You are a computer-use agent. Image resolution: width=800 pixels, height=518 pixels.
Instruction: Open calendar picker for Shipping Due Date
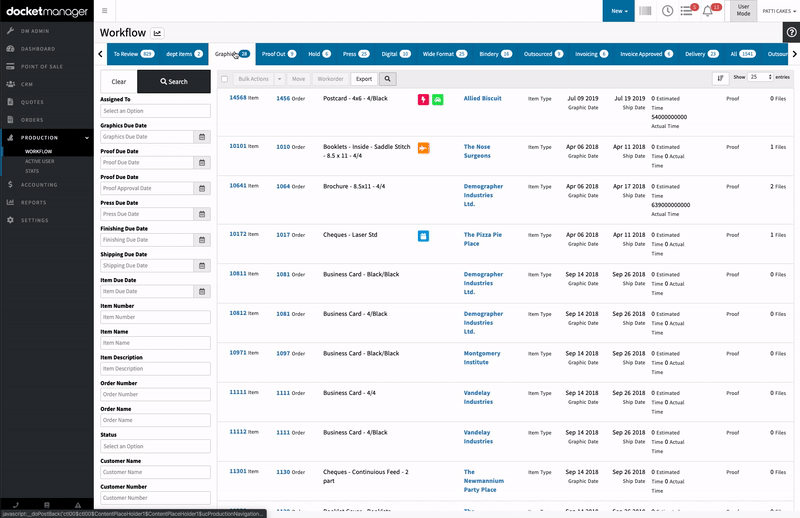pyautogui.click(x=202, y=266)
